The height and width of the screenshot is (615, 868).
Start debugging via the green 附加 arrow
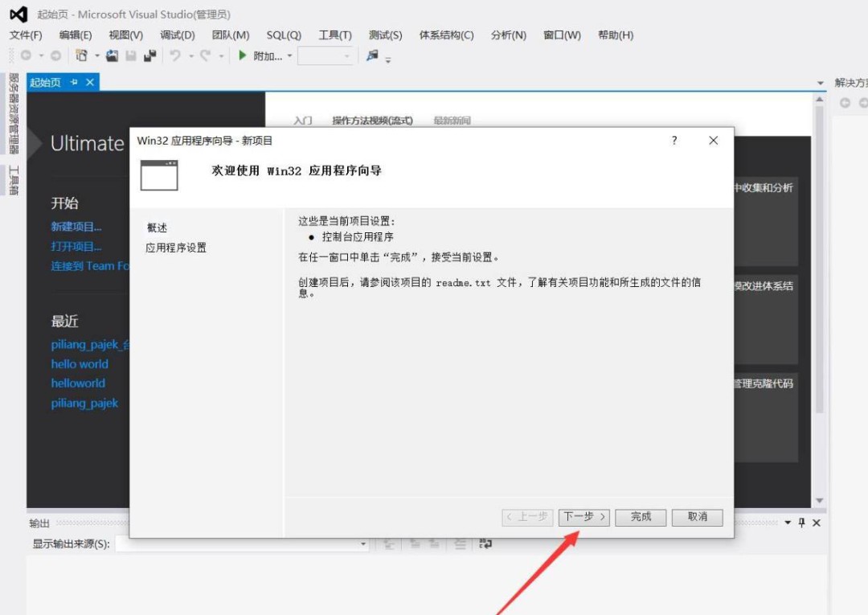[x=240, y=55]
